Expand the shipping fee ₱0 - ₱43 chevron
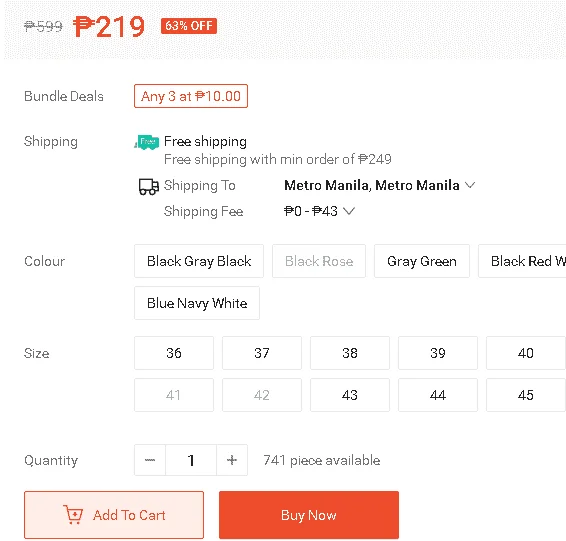Screen dimensions: 566x541 (349, 211)
